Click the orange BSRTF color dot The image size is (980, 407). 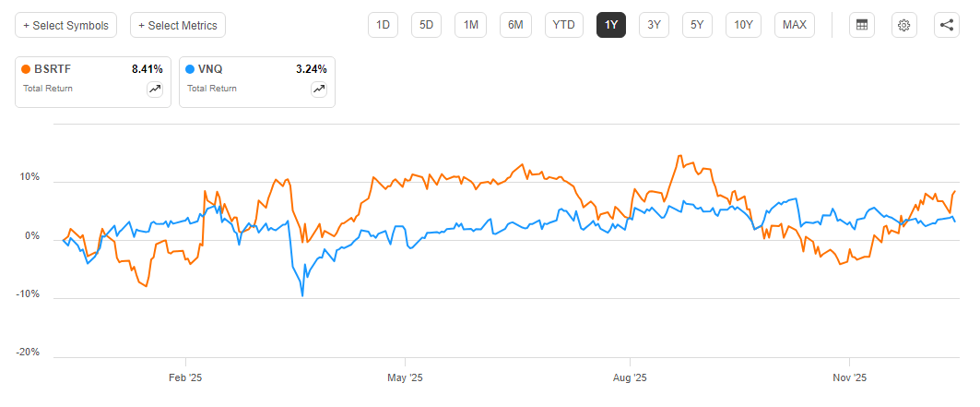28,68
